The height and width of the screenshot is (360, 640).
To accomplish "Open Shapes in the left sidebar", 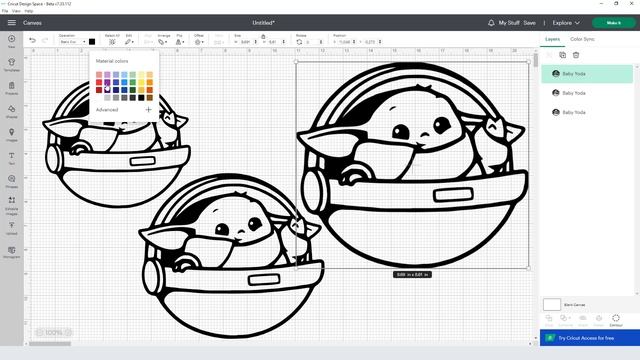I will point(11,111).
